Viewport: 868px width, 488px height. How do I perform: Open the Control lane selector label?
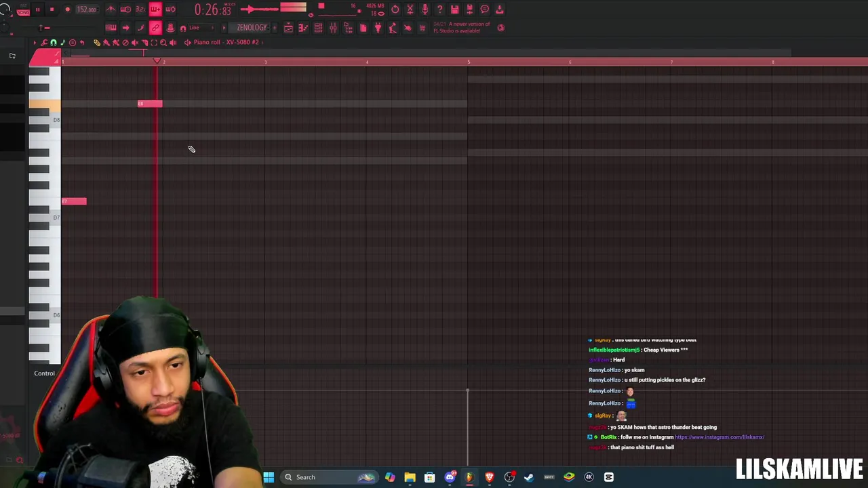(44, 373)
